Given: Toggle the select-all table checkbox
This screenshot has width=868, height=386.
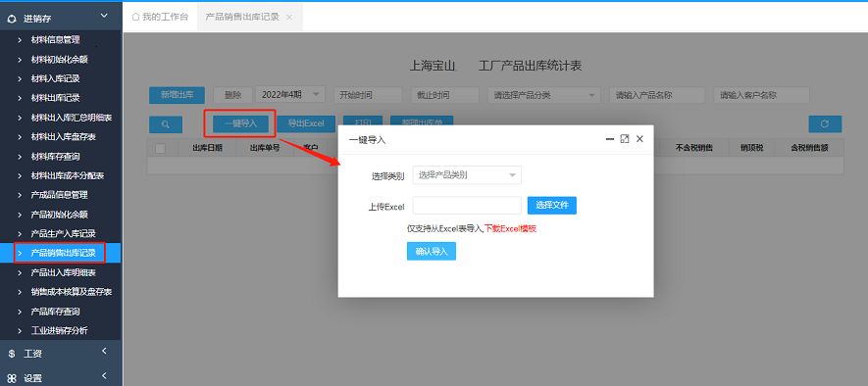Looking at the screenshot, I should point(161,148).
